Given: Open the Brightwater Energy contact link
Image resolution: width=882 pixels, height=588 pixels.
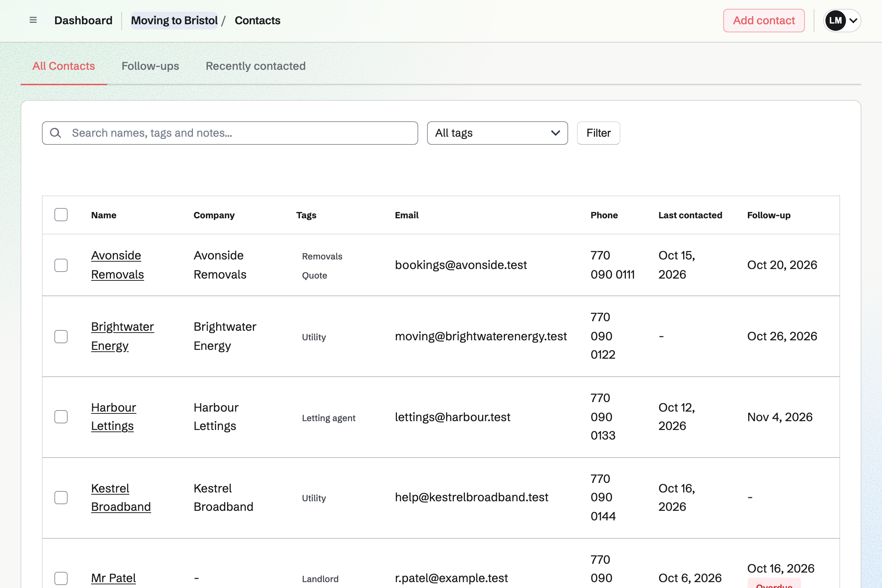Looking at the screenshot, I should 122,336.
